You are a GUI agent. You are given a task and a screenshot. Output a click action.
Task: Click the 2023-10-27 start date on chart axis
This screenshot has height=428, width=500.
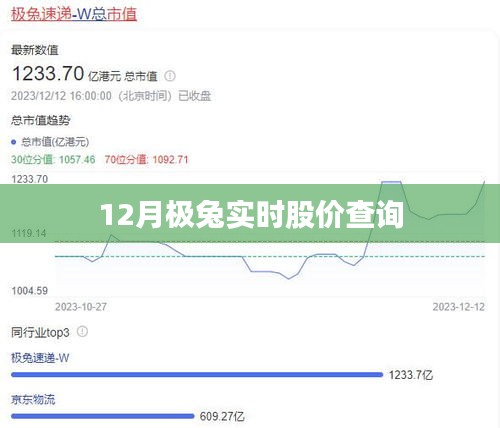(81, 307)
